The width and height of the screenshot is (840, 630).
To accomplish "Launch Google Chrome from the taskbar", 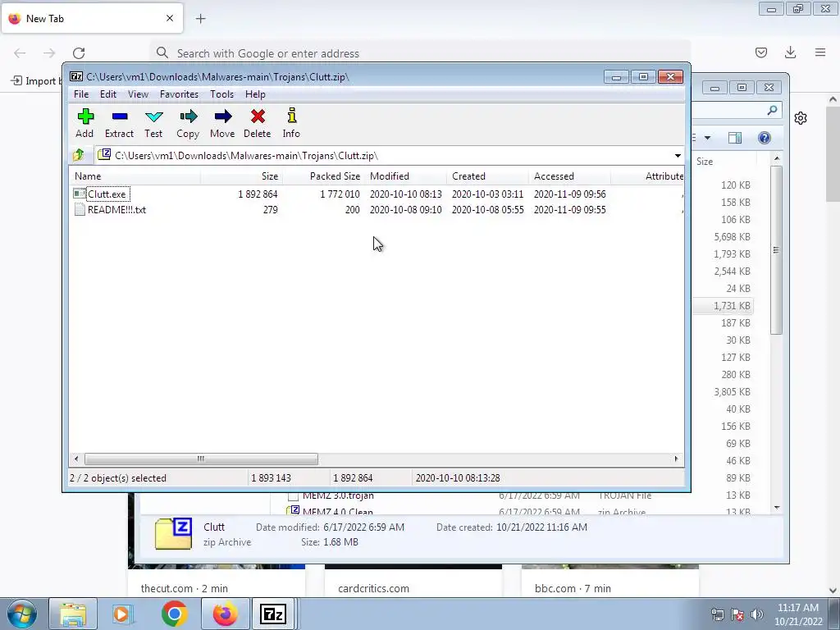I will (174, 614).
